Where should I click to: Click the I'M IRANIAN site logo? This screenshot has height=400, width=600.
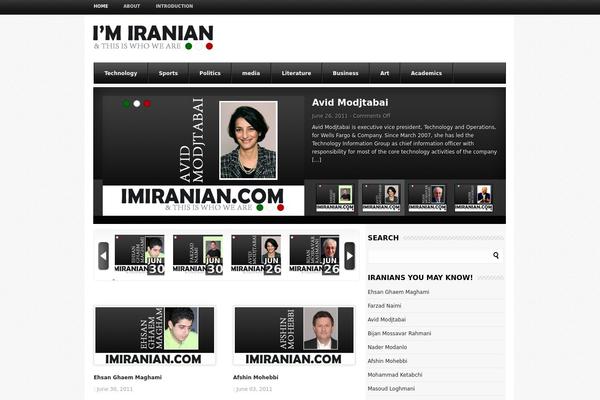(x=153, y=38)
